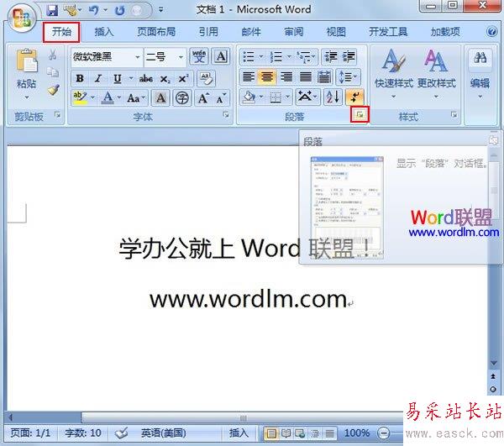Copy selection using clipboard group copy icon
This screenshot has height=446, width=504.
click(52, 72)
